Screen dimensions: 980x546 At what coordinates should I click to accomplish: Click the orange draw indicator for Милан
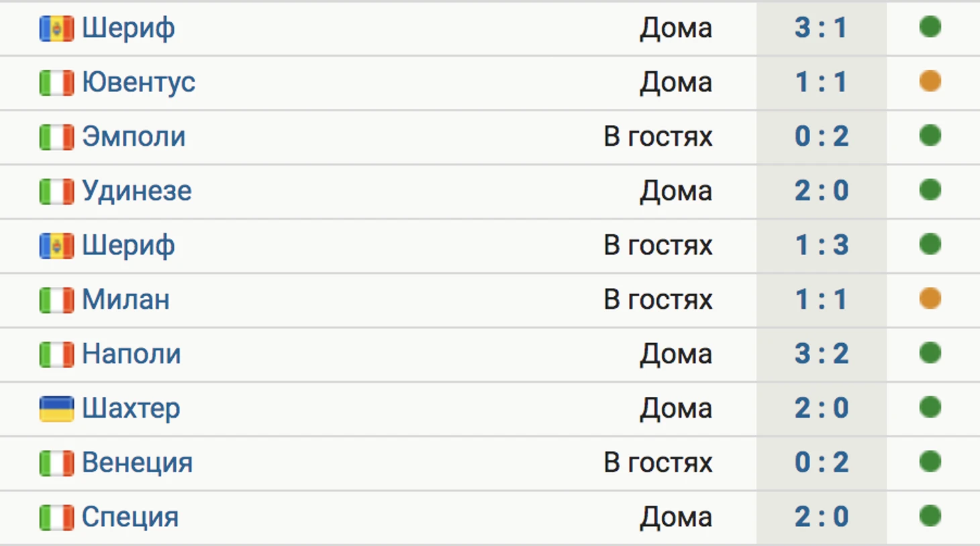pyautogui.click(x=930, y=299)
